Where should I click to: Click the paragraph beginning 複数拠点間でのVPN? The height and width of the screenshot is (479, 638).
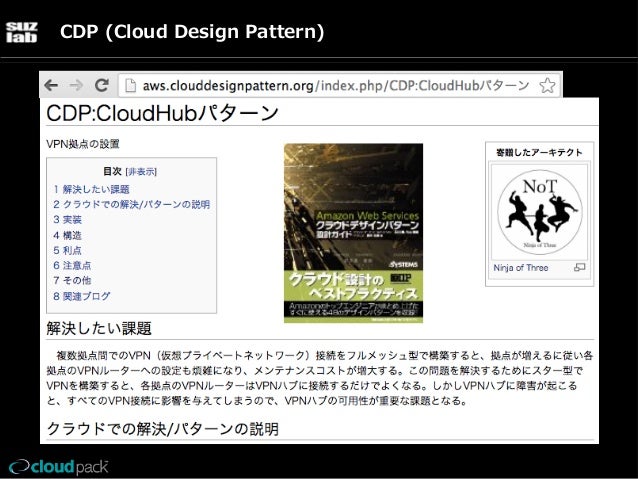(x=320, y=378)
